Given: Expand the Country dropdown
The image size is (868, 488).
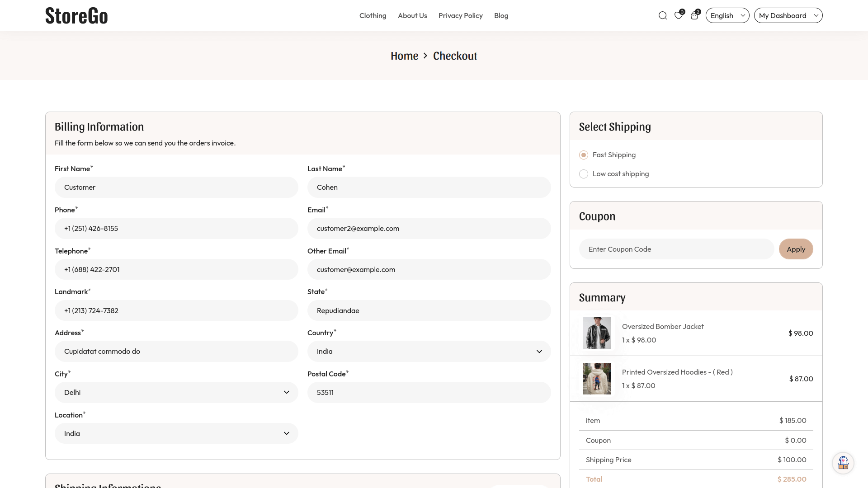Looking at the screenshot, I should [x=429, y=352].
